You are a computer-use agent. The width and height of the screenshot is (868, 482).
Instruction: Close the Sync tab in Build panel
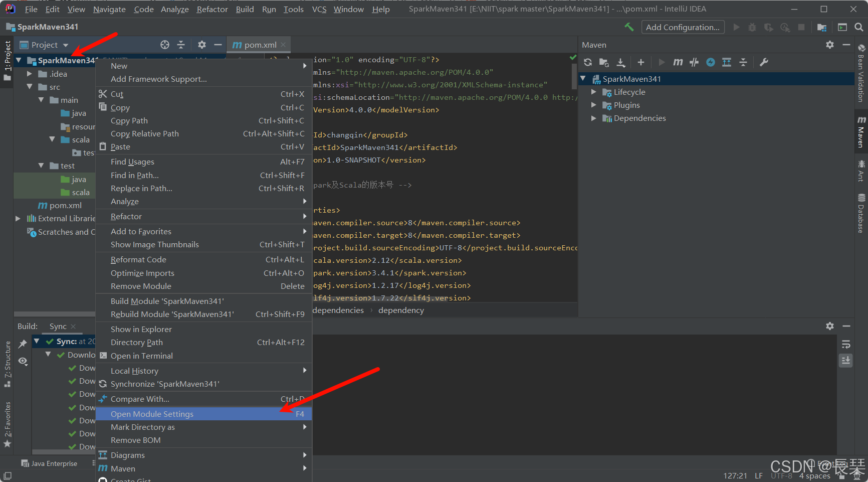pos(73,326)
